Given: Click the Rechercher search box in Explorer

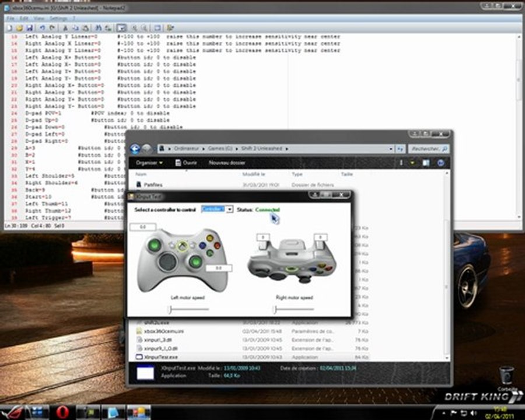Looking at the screenshot, I should pos(428,149).
